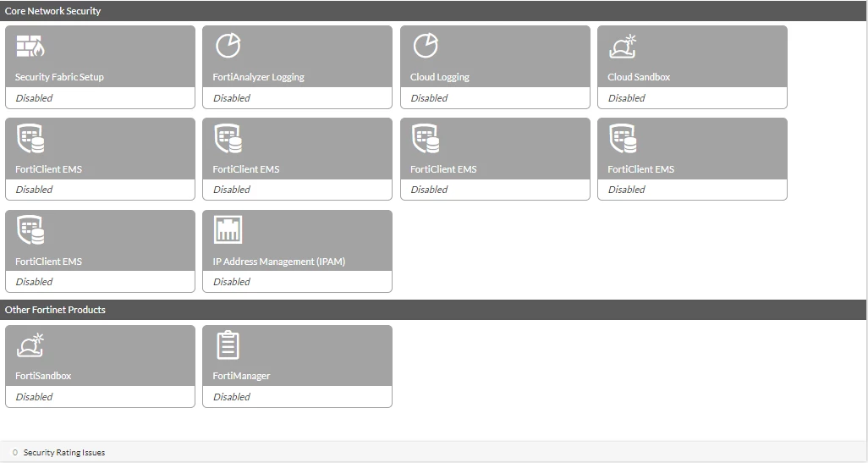This screenshot has height=463, width=868.
Task: Click the Cloud Sandbox island icon
Action: click(623, 46)
